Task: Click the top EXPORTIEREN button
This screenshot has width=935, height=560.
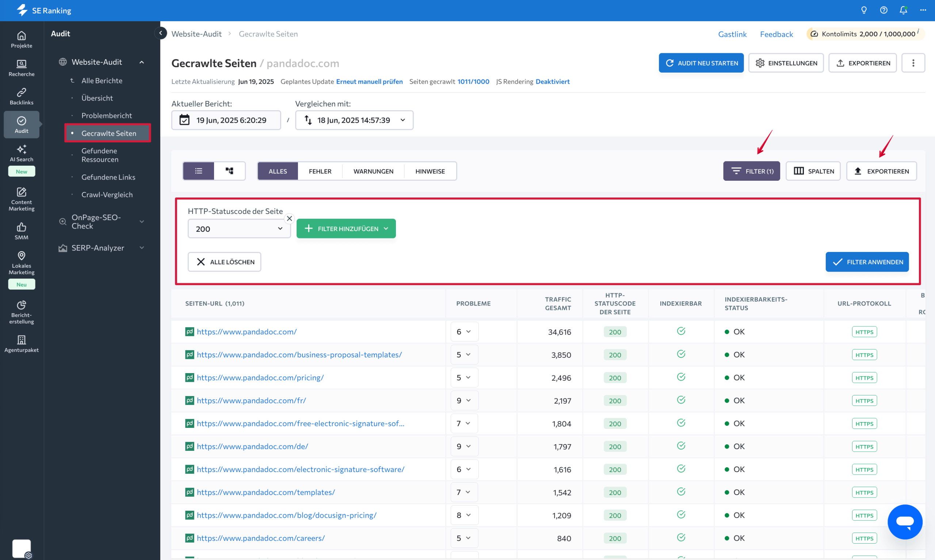Action: tap(863, 63)
